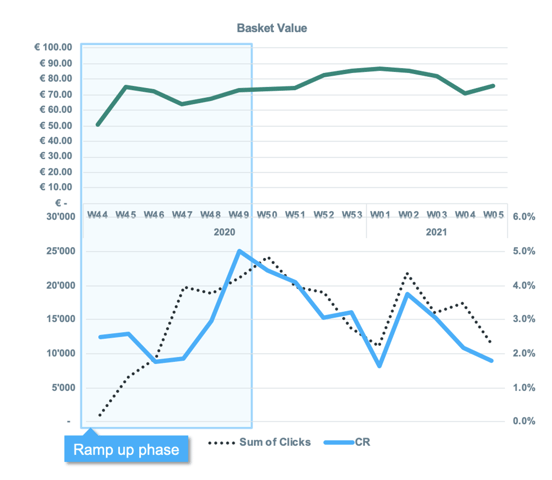Screen dimensions: 552x480
Task: Click the CR dip point at W01
Action: 380,366
